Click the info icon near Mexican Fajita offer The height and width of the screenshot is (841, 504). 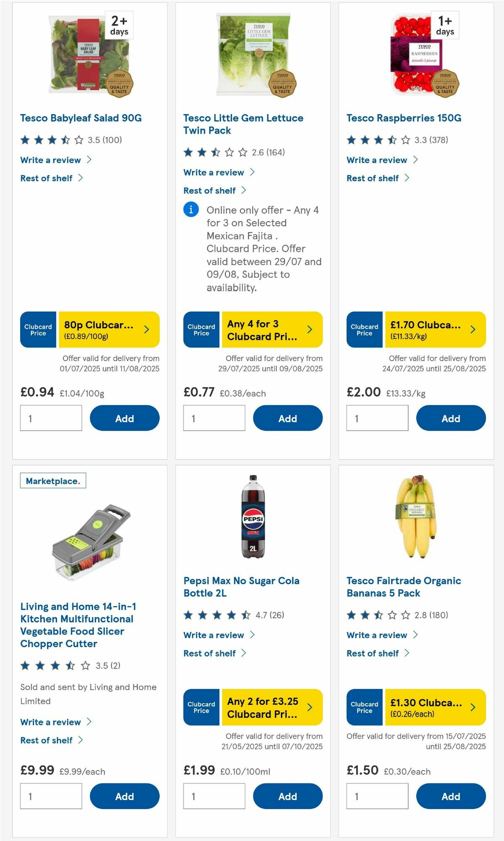coord(191,210)
